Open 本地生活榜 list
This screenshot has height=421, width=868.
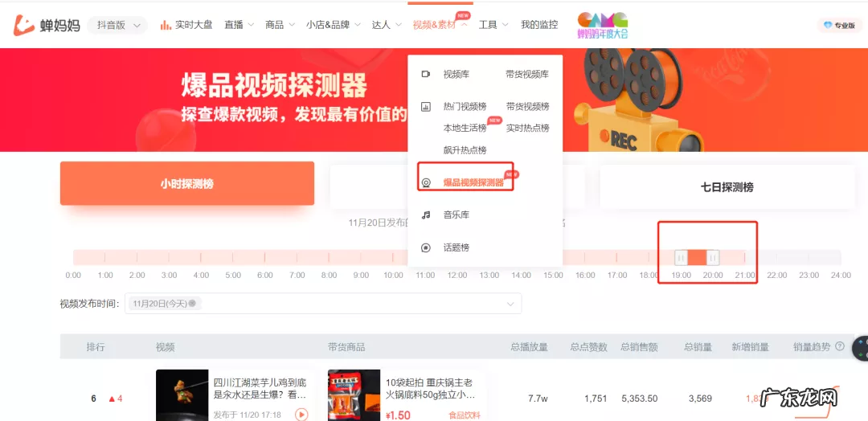point(465,129)
